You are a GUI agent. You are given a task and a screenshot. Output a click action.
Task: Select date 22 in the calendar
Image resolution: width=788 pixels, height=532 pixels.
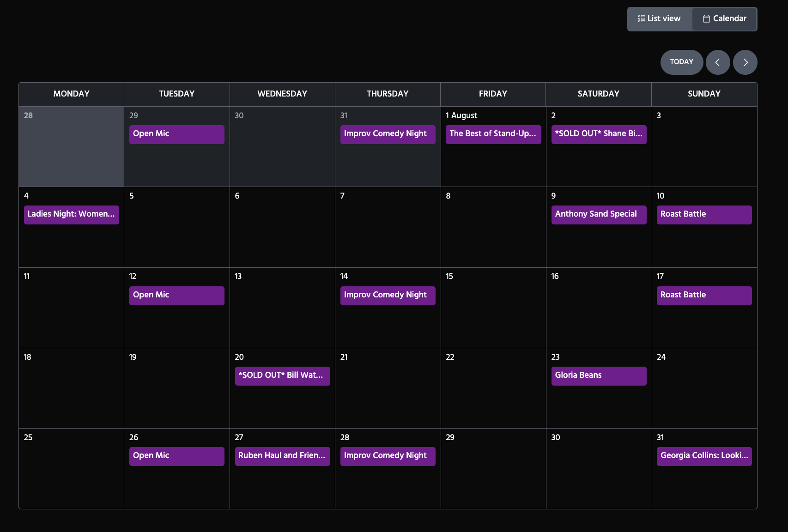(493, 388)
